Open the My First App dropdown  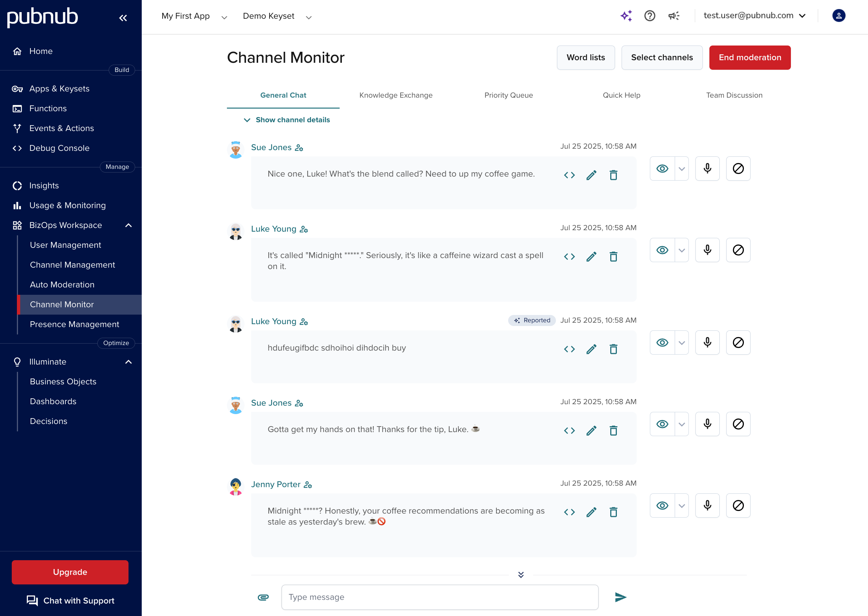pos(194,16)
